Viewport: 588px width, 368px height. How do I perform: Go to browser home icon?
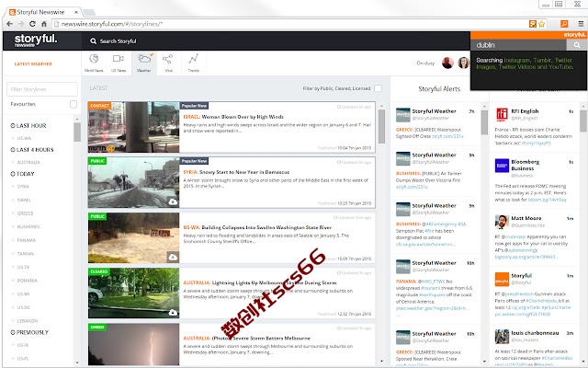(44, 24)
